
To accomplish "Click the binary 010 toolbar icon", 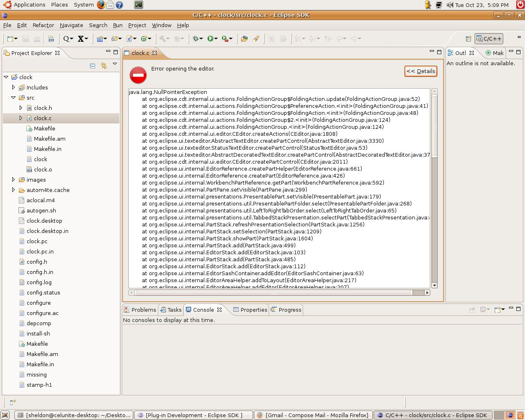I will (x=51, y=39).
